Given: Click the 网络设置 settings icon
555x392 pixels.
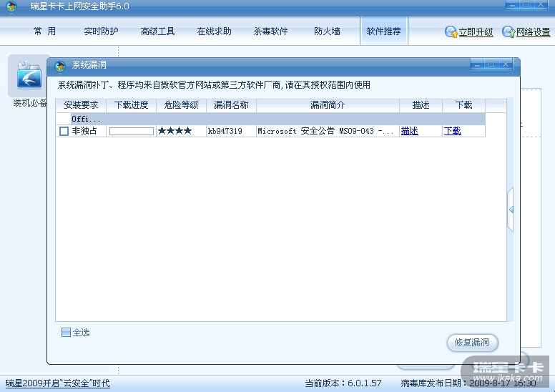Looking at the screenshot, I should [509, 32].
